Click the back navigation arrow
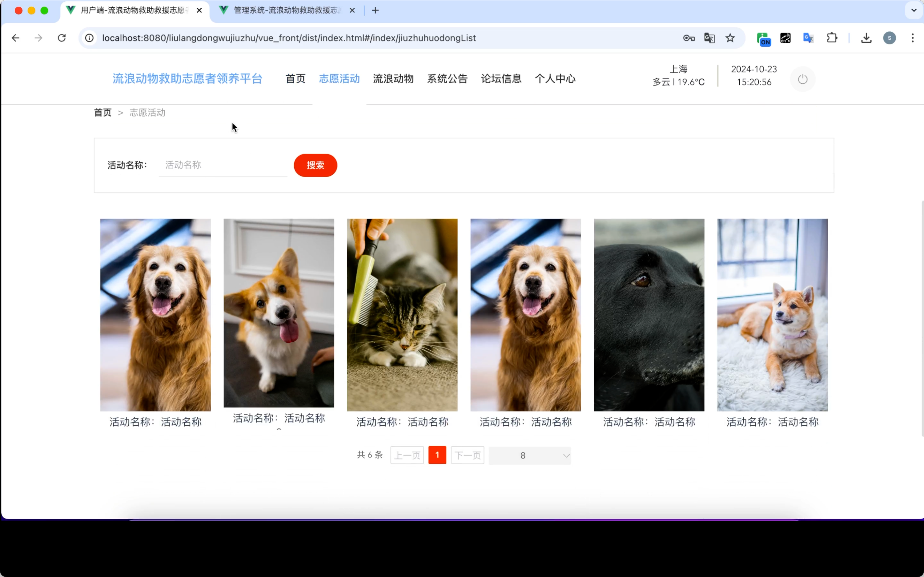Image resolution: width=924 pixels, height=577 pixels. (x=16, y=38)
